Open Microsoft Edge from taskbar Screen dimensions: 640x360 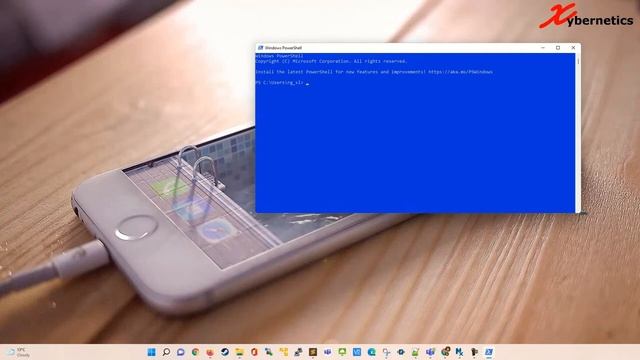pos(371,352)
